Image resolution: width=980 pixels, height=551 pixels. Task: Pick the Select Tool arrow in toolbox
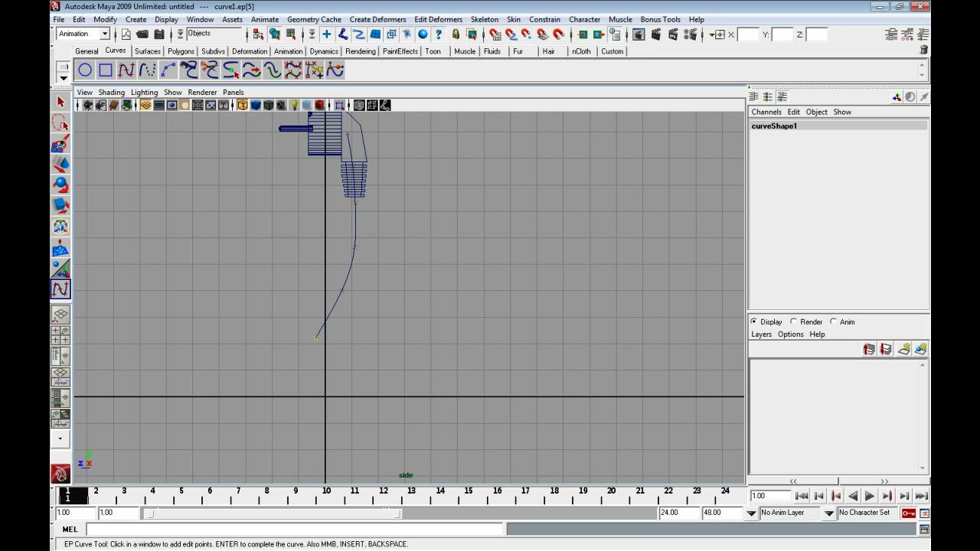tap(60, 102)
